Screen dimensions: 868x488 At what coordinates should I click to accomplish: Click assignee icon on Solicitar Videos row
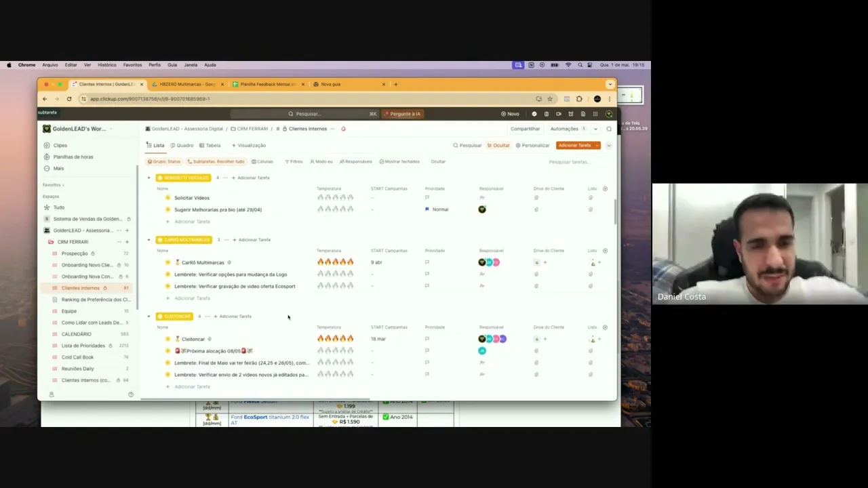click(x=482, y=198)
